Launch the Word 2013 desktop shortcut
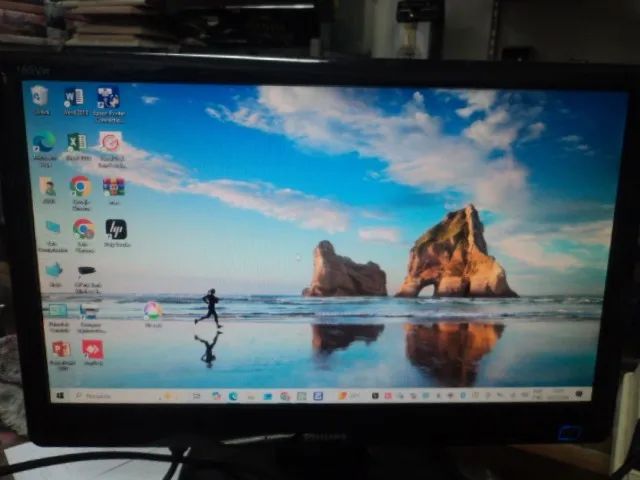 [x=75, y=102]
